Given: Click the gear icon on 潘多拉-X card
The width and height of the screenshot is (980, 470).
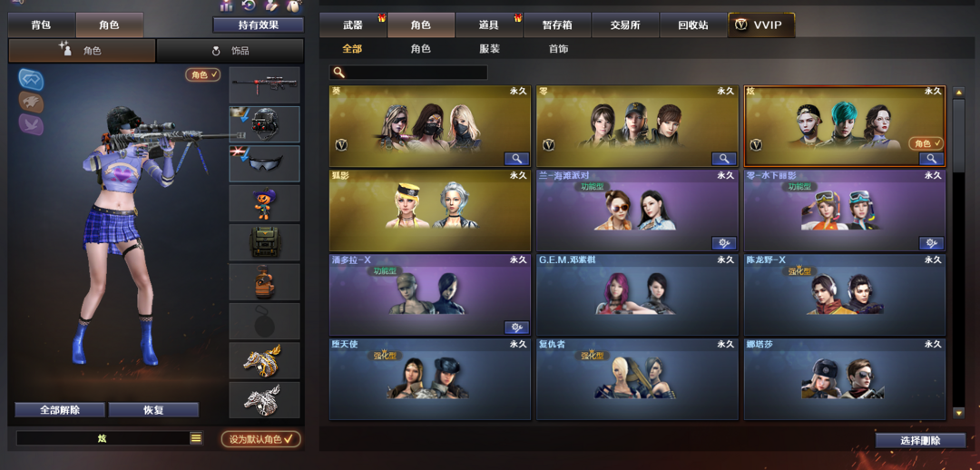Looking at the screenshot, I should coord(516,328).
